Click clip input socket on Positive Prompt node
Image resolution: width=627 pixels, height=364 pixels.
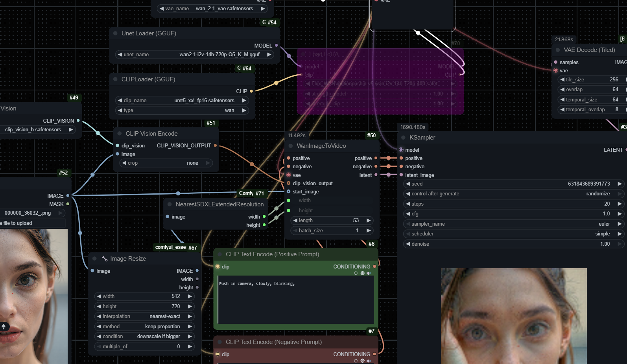[x=218, y=267]
